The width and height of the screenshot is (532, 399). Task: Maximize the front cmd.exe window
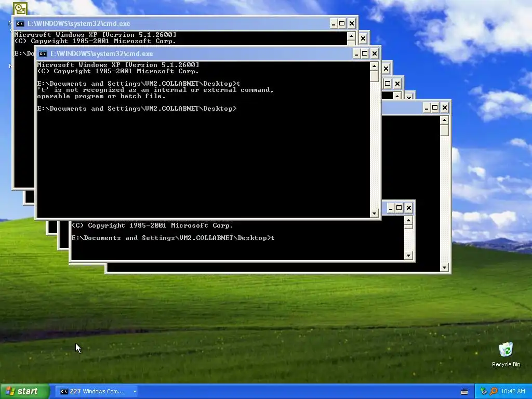point(365,54)
